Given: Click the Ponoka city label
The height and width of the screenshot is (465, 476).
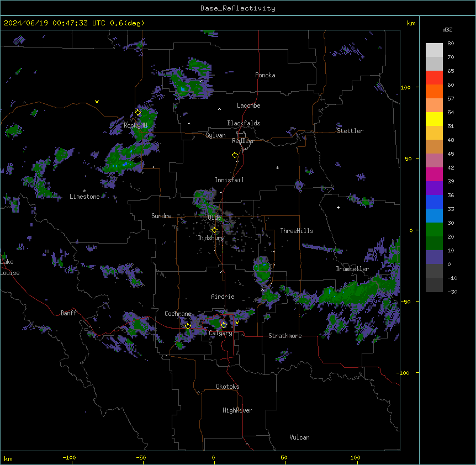Looking at the screenshot, I should (x=265, y=75).
